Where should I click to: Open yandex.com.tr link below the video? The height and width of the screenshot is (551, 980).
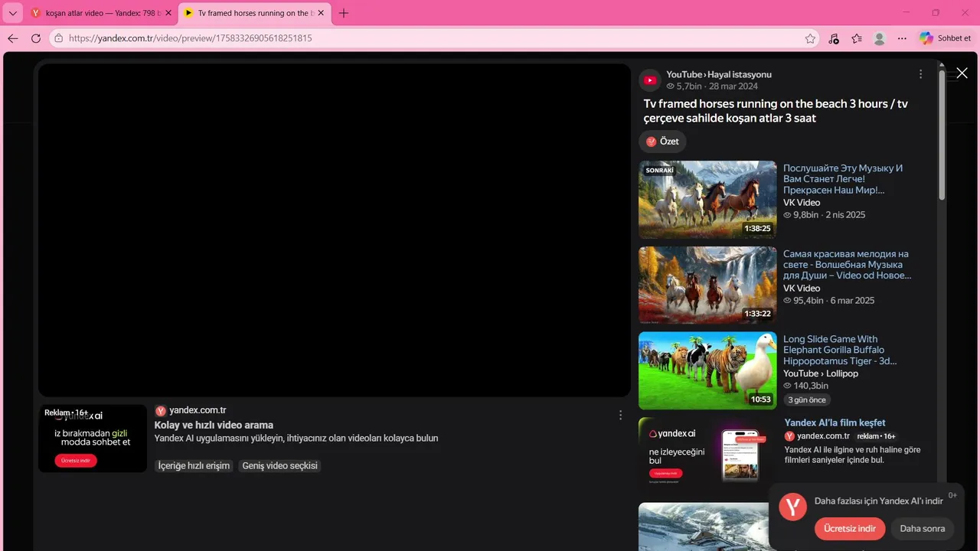tap(198, 410)
